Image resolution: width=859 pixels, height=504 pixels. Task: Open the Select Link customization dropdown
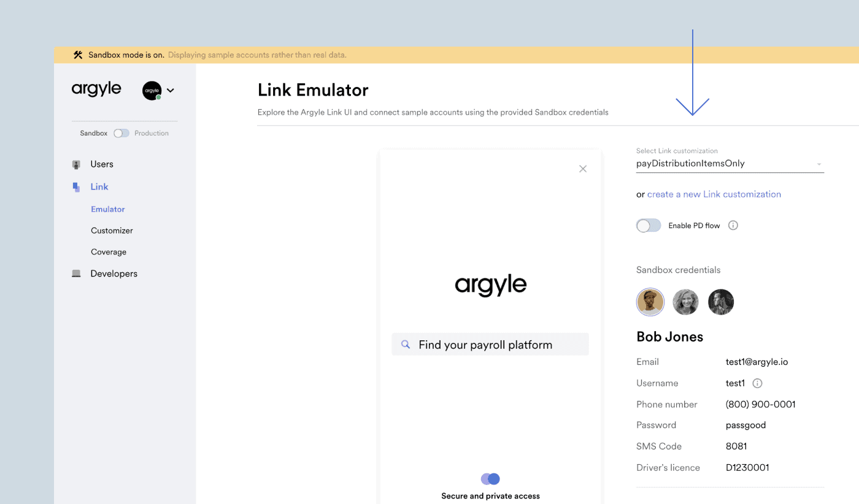tap(730, 164)
